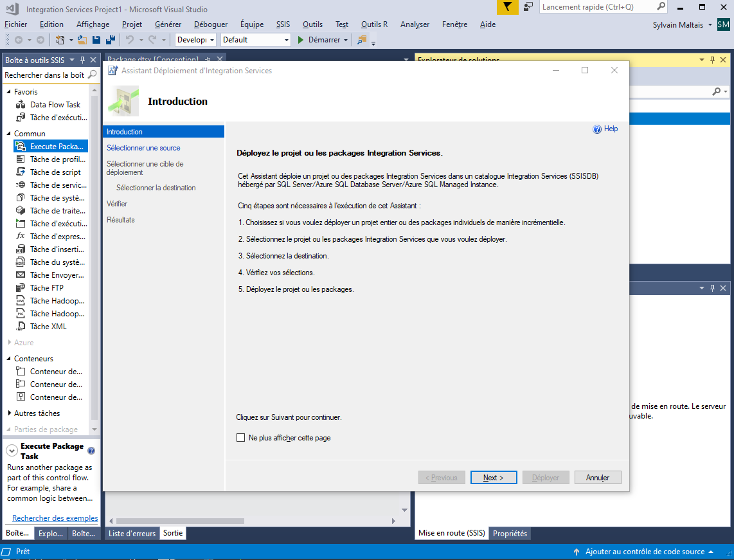Click the toolbox scrollbar down arrow
Viewport: 734px width, 560px height.
94,429
